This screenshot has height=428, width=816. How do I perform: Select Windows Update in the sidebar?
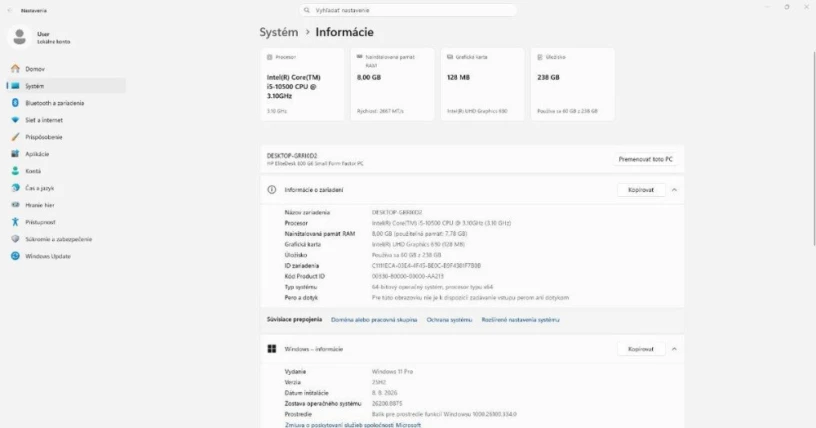click(x=66, y=256)
